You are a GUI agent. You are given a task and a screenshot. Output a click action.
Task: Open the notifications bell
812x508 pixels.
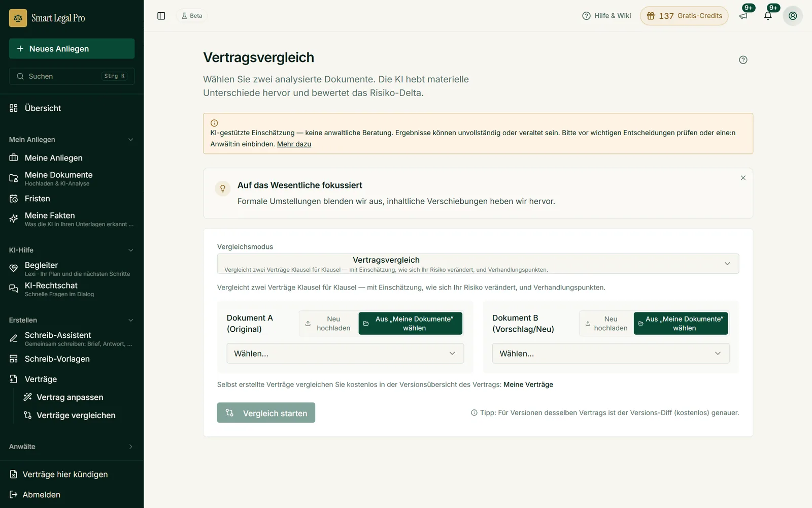[x=768, y=16]
